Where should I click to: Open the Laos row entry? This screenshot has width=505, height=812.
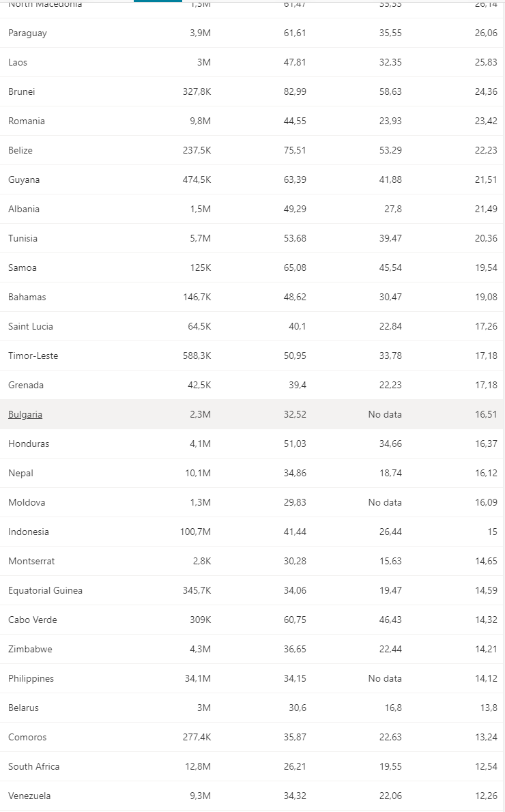(x=18, y=62)
